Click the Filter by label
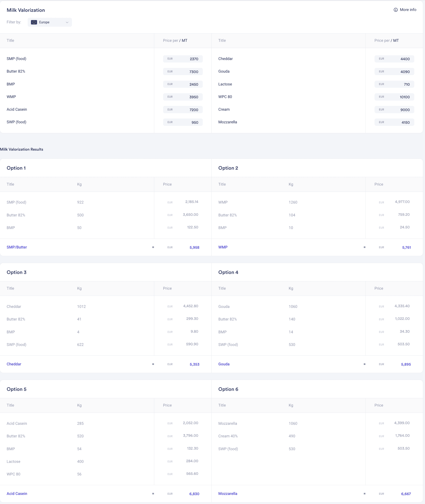425x504 pixels. (14, 22)
